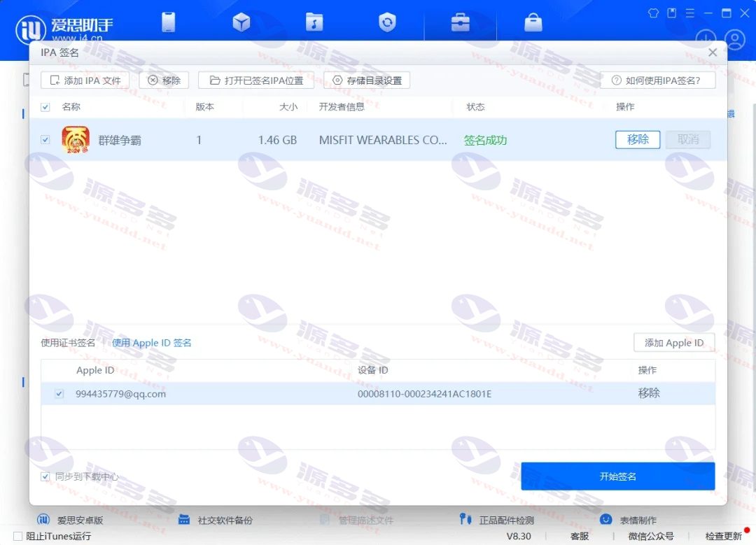This screenshot has width=756, height=545.
Task: Click device ID 00008110-000234241AC1801E
Action: tap(424, 394)
